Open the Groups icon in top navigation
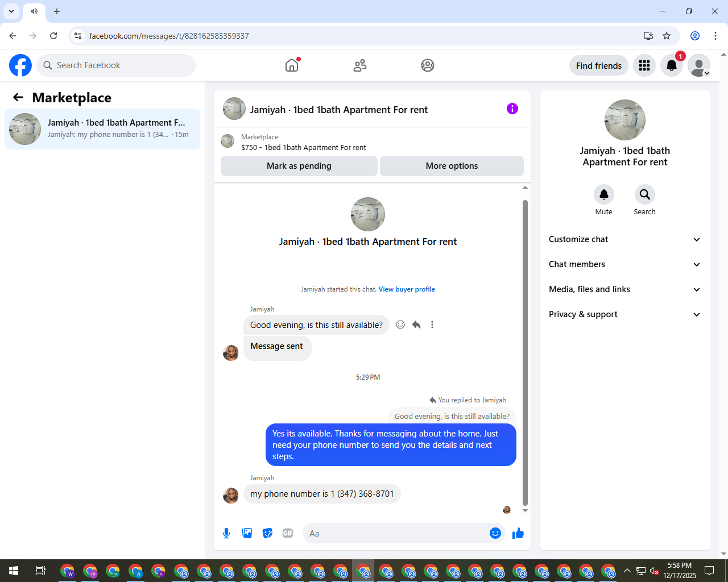The width and height of the screenshot is (728, 582). [428, 65]
